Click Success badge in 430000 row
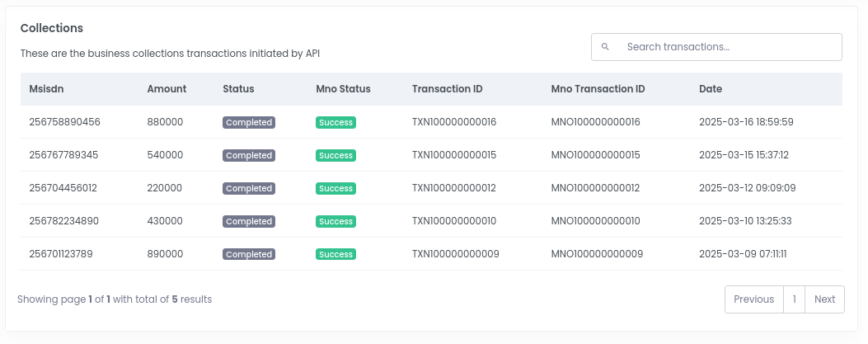 (x=336, y=222)
